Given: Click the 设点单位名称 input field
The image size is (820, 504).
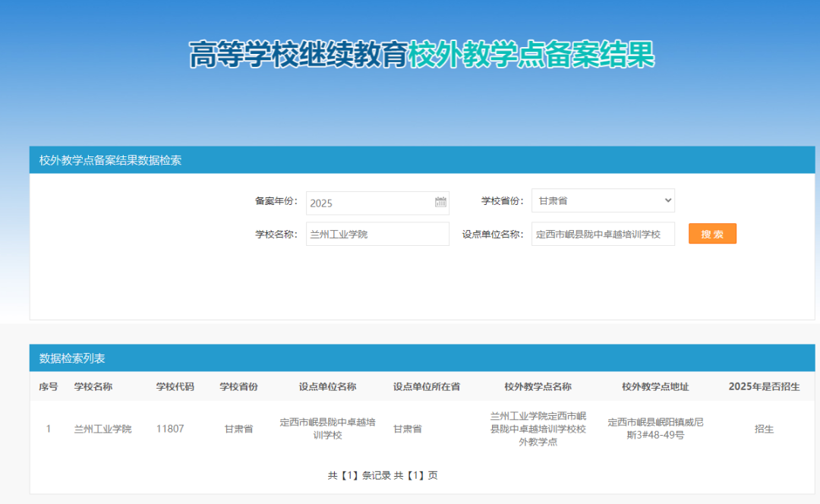Looking at the screenshot, I should click(x=602, y=234).
